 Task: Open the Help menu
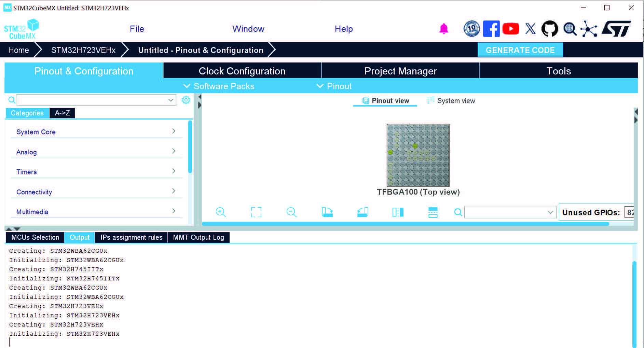pyautogui.click(x=344, y=29)
